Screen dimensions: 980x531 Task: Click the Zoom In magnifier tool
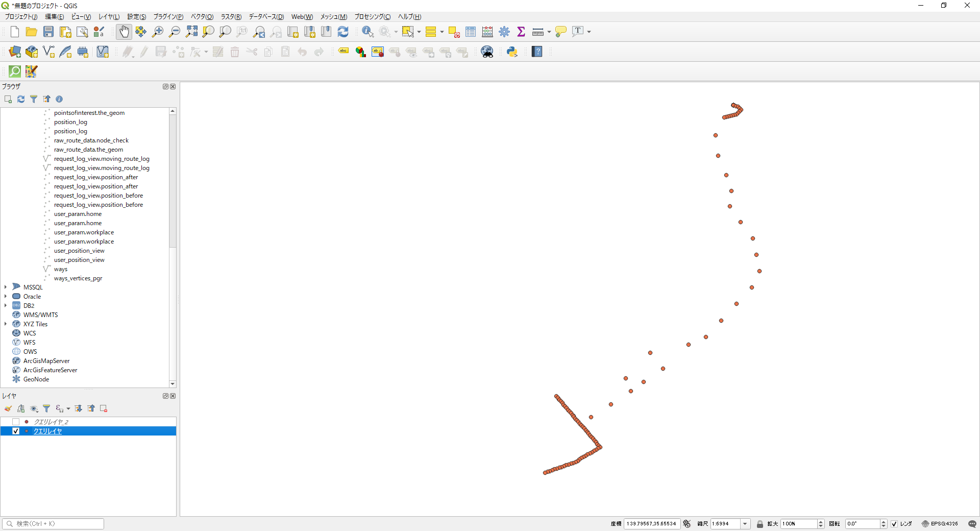tap(158, 32)
